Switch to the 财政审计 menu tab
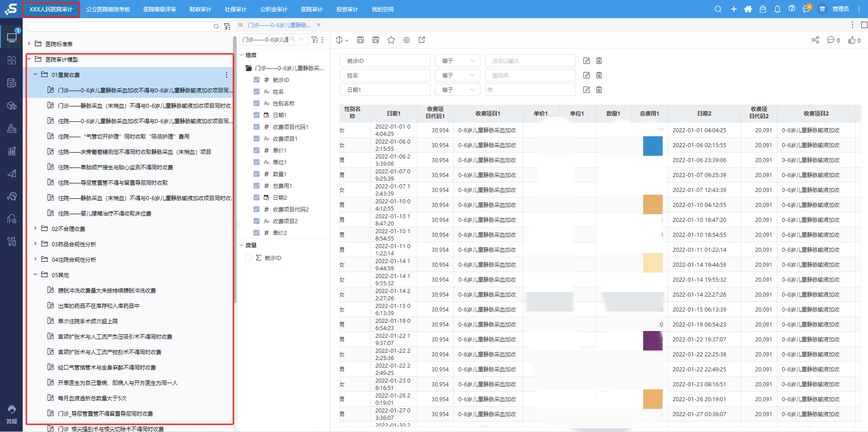 coord(200,9)
